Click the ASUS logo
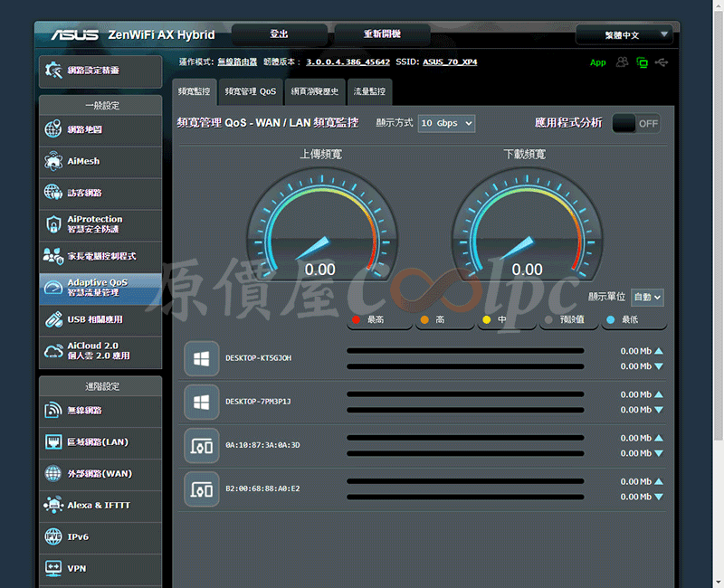Viewport: 724px width, 588px height. click(75, 35)
